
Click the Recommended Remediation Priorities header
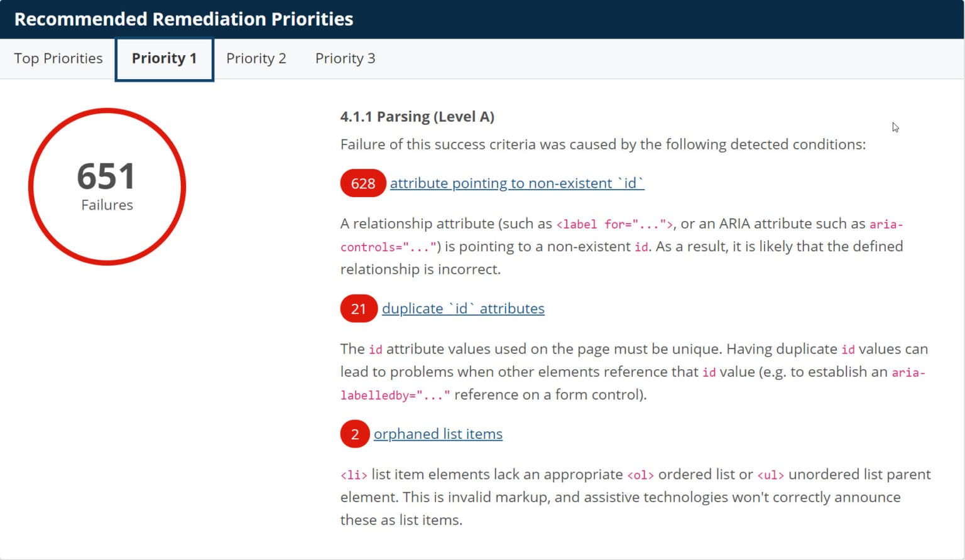[183, 19]
